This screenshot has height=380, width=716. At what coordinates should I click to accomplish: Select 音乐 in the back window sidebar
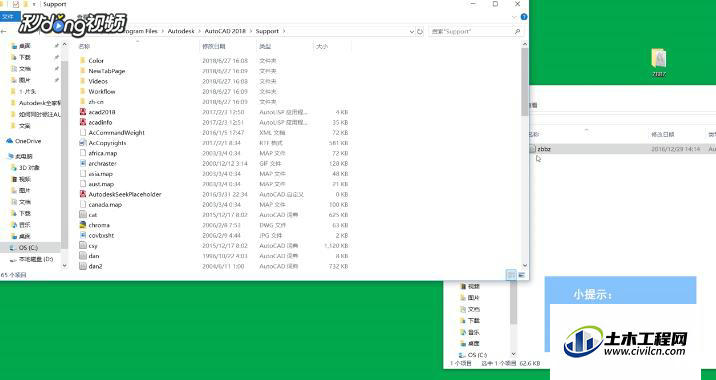coord(470,332)
